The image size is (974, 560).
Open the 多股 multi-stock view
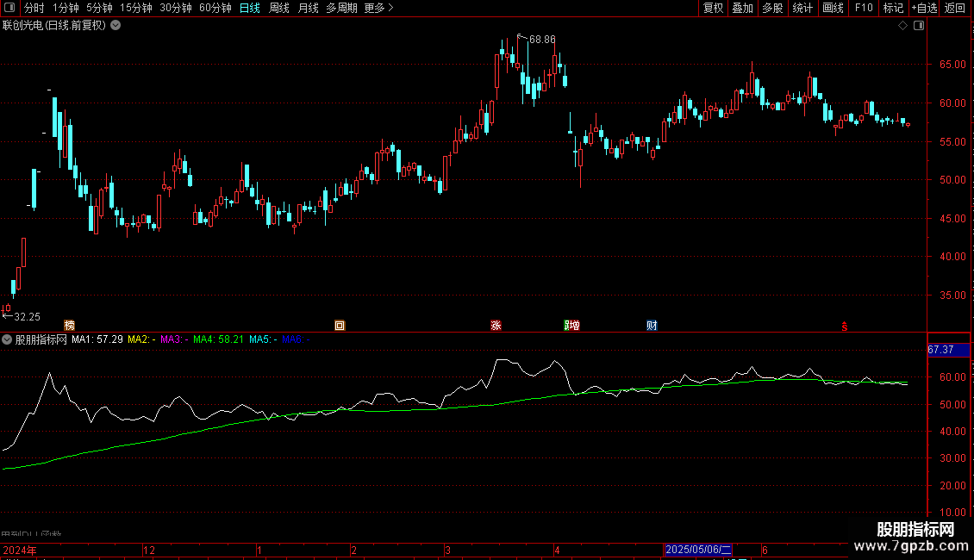(x=772, y=8)
